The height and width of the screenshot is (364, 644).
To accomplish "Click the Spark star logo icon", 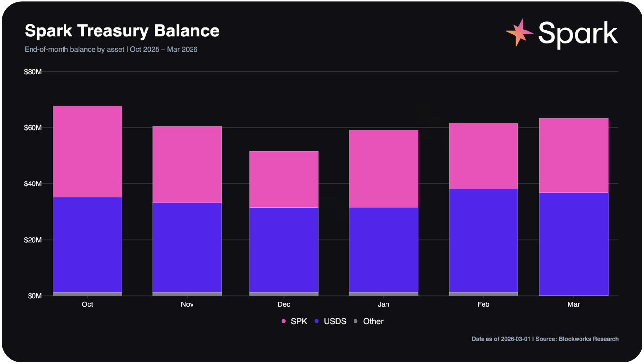I will (519, 32).
